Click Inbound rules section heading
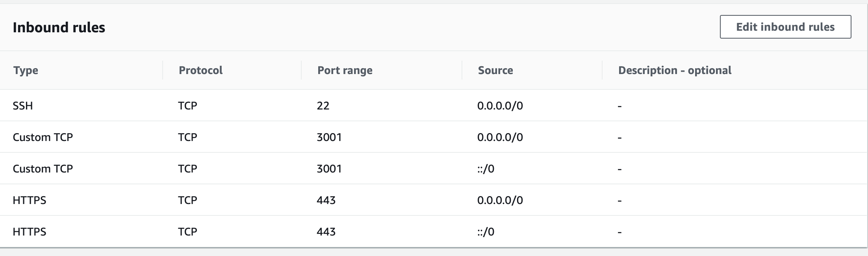 coord(59,27)
